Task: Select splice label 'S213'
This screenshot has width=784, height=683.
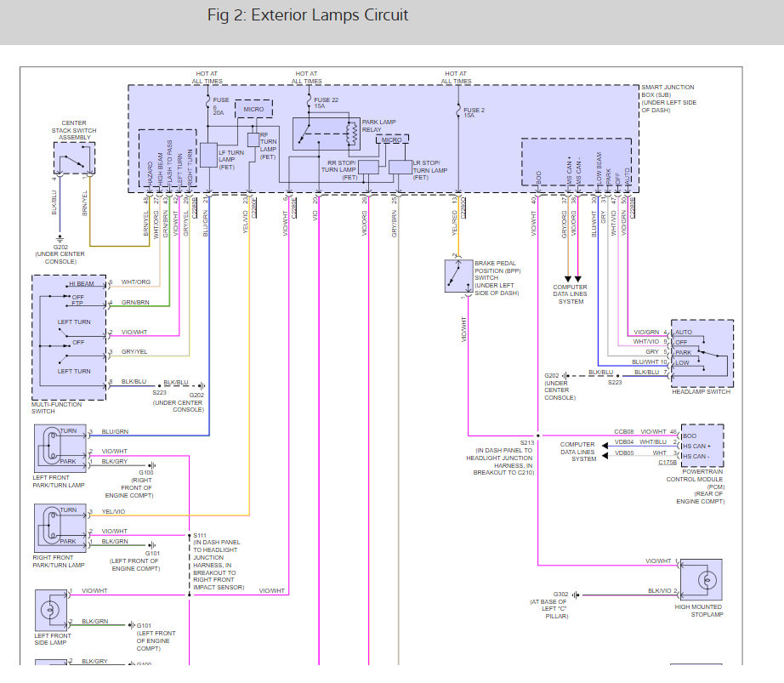Action: tap(527, 442)
